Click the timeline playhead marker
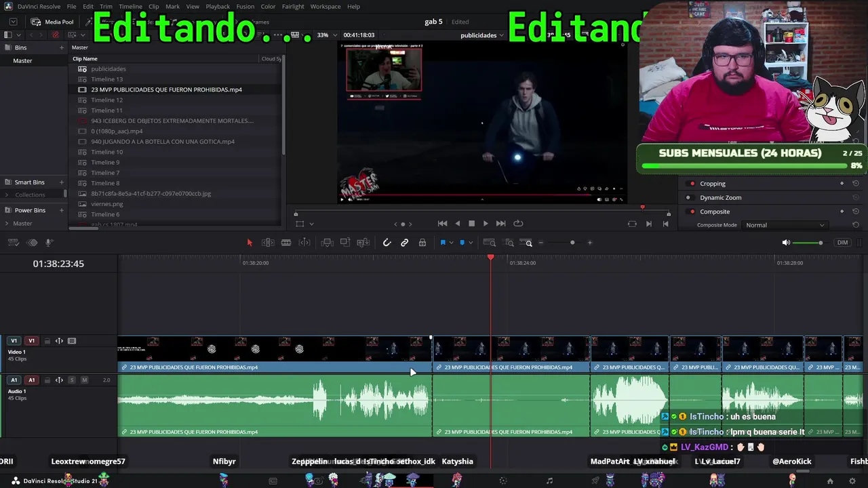 [x=491, y=258]
